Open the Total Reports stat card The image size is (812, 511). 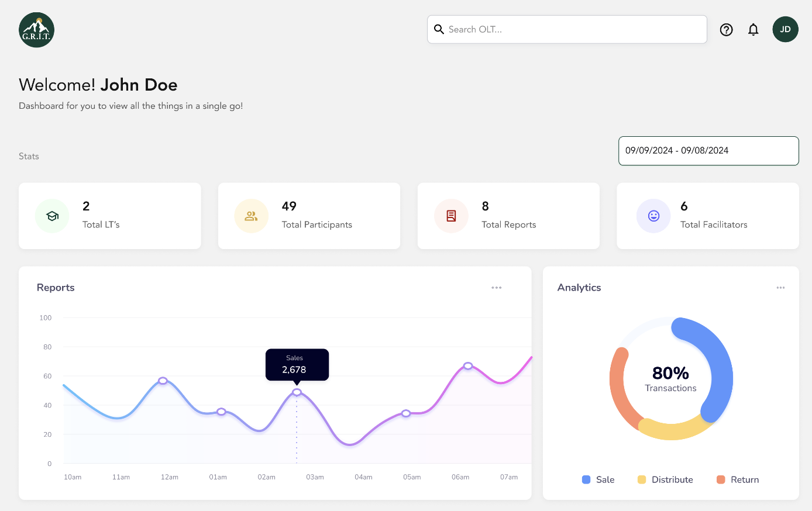point(508,216)
